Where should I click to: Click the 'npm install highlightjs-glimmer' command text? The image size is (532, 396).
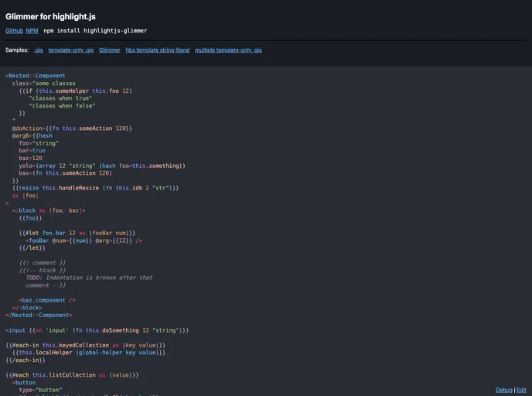(x=95, y=30)
